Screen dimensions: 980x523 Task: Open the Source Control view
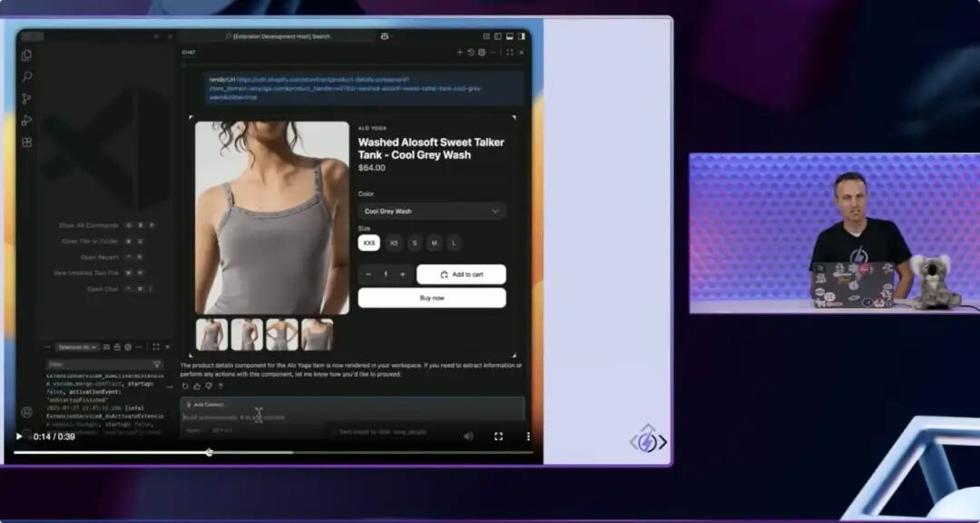tap(26, 99)
